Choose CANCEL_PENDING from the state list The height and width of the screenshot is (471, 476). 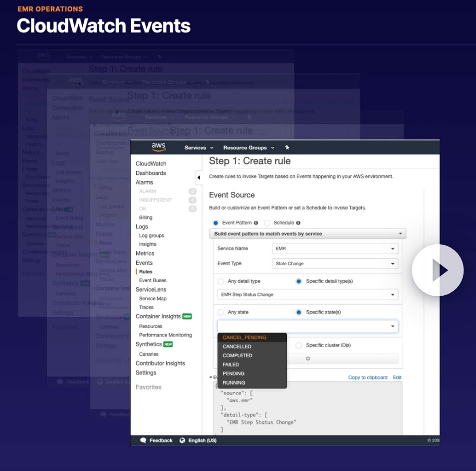tap(252, 337)
